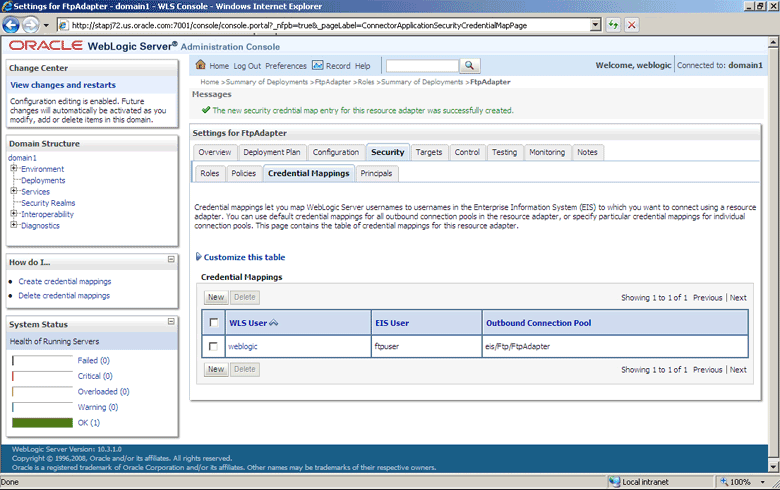
Task: Click the magnifier search button
Action: click(x=471, y=66)
